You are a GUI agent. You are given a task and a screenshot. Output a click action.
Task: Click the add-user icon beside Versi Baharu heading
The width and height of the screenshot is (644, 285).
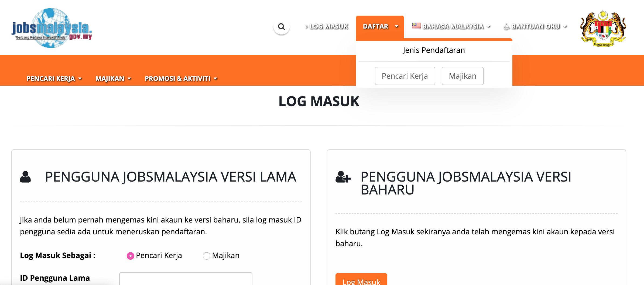[x=343, y=177]
